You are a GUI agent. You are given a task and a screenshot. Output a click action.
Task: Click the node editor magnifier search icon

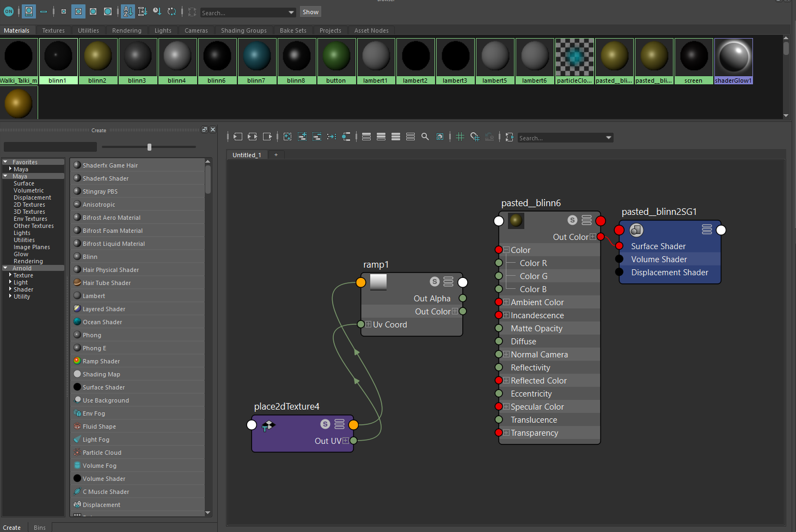[x=425, y=137]
